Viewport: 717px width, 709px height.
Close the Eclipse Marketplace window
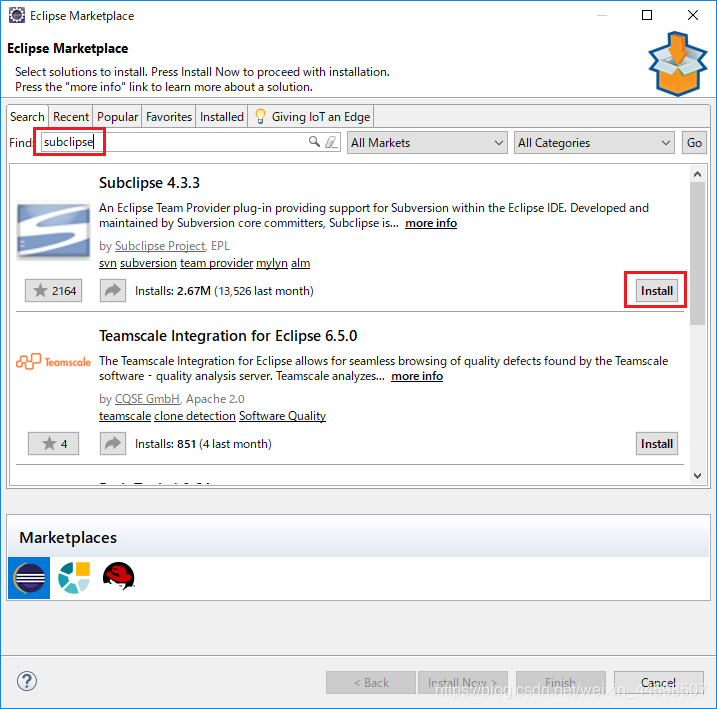(693, 15)
